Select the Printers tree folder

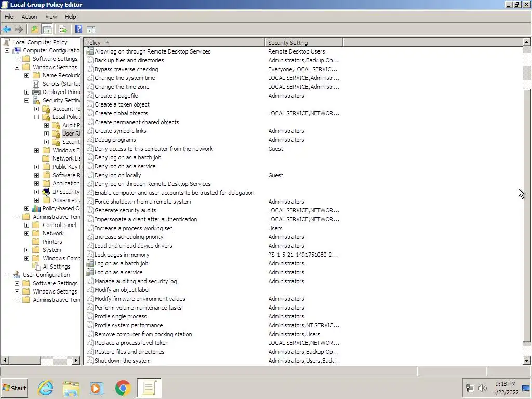tap(52, 242)
